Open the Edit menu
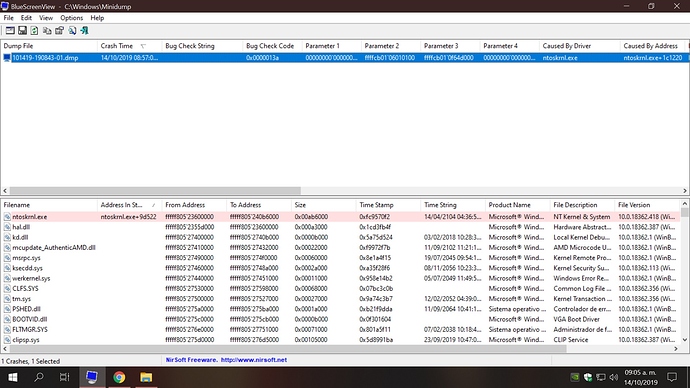The height and width of the screenshot is (388, 690). point(26,18)
